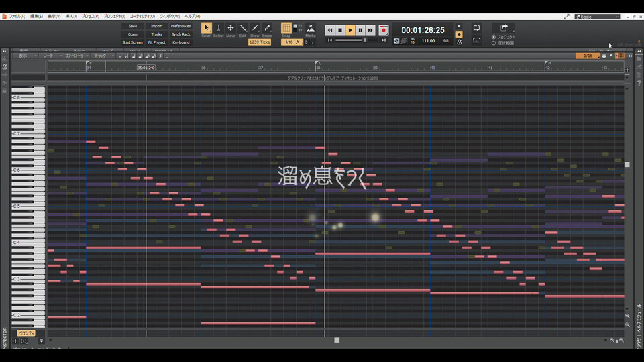Stop playback with the Stop button
644x362 pixels.
(340, 30)
